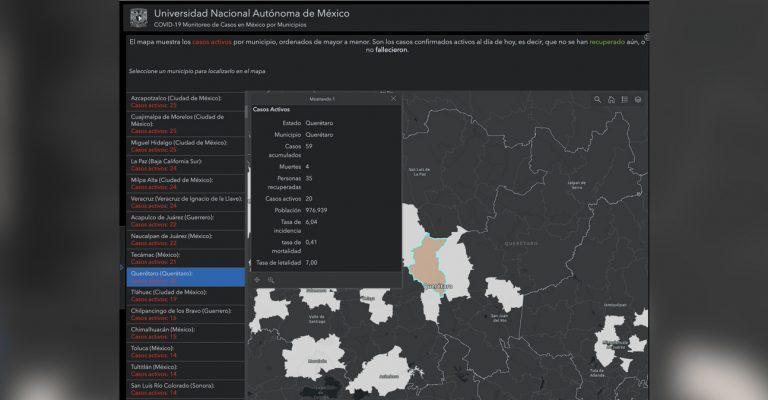This screenshot has width=768, height=400.
Task: Select Tultitlán (México) row
Action: 186,370
